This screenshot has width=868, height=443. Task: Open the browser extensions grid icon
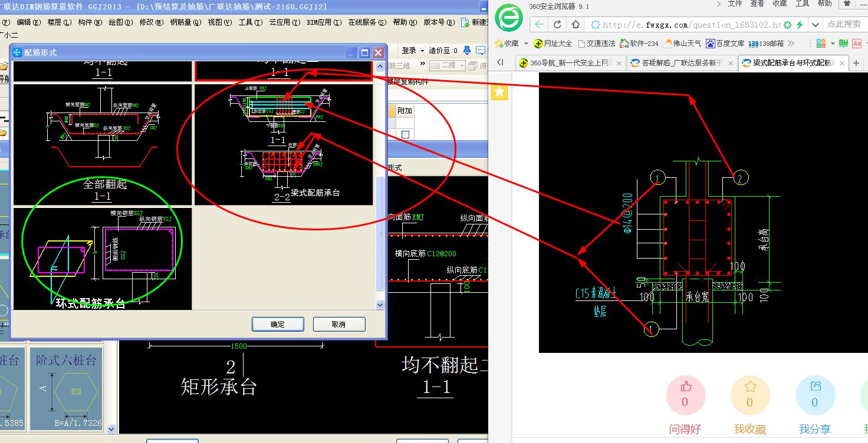[821, 43]
